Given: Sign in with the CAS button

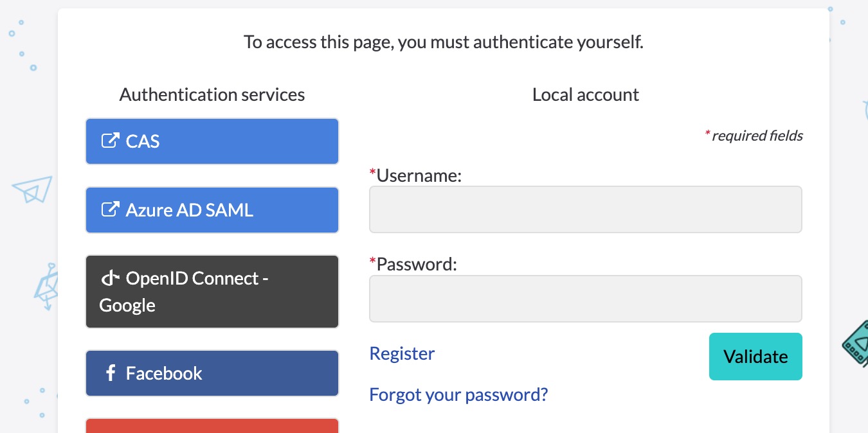Looking at the screenshot, I should 212,141.
